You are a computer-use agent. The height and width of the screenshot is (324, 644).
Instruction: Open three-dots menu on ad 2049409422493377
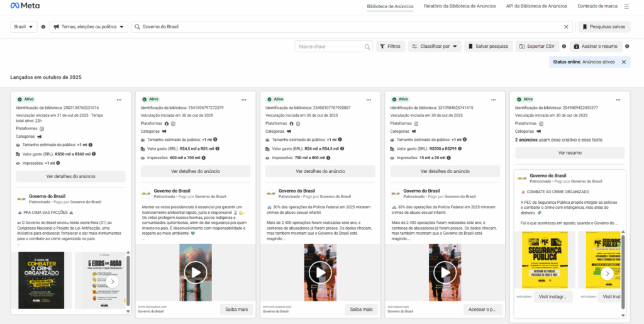click(x=619, y=99)
